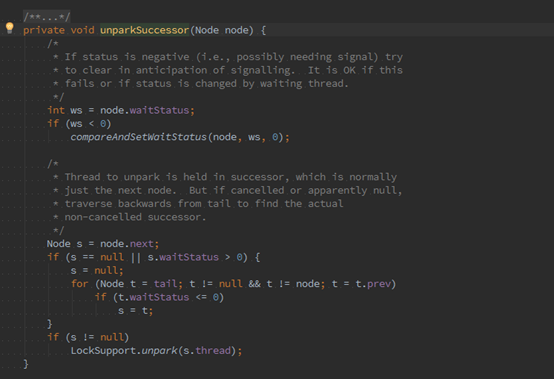Image resolution: width=554 pixels, height=379 pixels.
Task: Click 'tail' in the for loop
Action: (165, 284)
